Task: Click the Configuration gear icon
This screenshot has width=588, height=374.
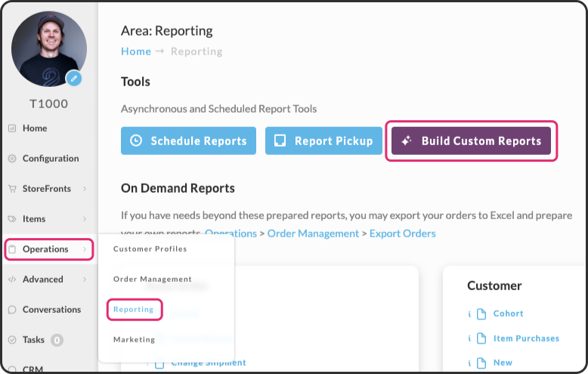Action: click(12, 159)
